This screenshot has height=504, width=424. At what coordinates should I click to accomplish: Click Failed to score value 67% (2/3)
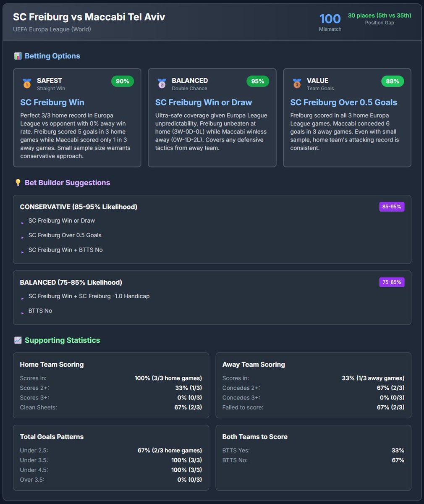(x=391, y=407)
